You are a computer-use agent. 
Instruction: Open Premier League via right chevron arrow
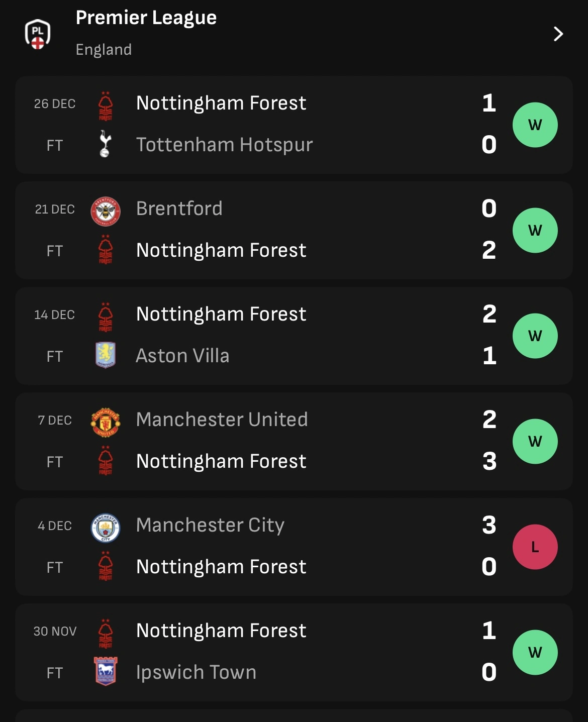[x=558, y=34]
